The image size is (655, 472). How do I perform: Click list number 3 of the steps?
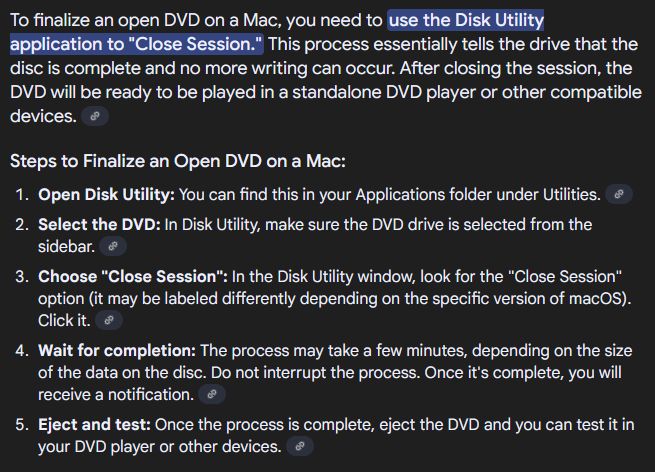click(21, 276)
